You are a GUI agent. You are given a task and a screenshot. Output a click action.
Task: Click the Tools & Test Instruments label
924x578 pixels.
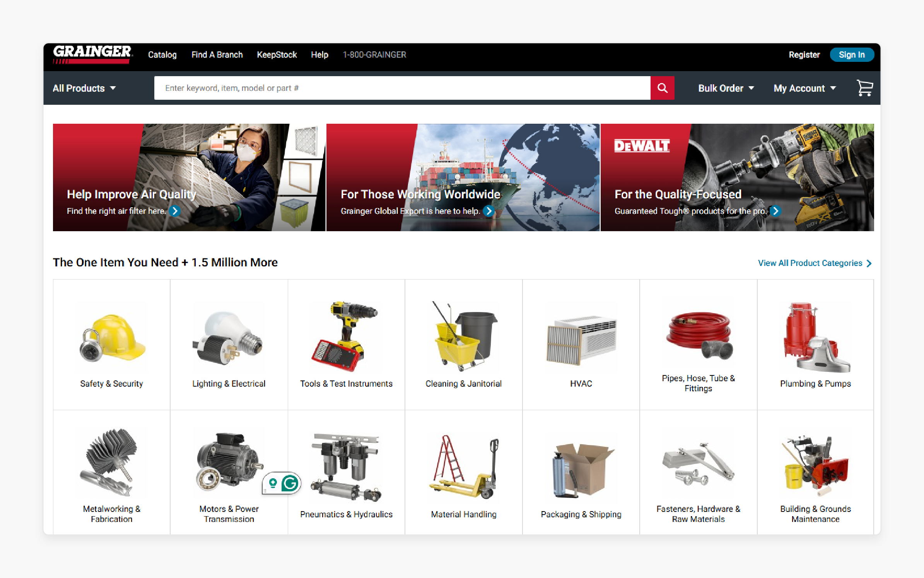346,384
